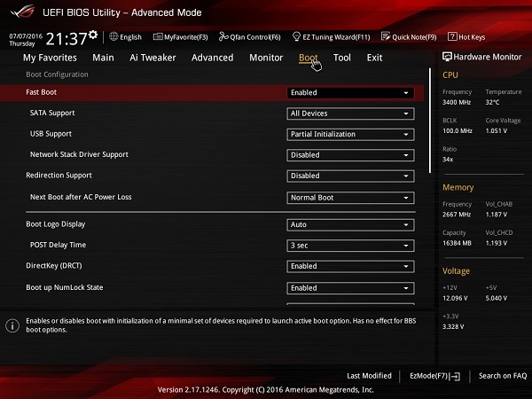Select the USB Support label
The image size is (532, 399).
51,134
